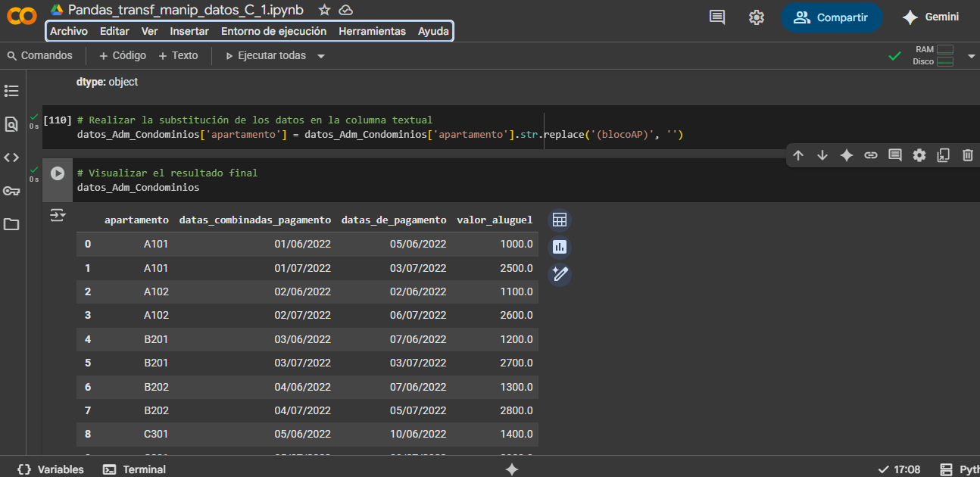Open the files folder sidebar icon

coord(11,224)
